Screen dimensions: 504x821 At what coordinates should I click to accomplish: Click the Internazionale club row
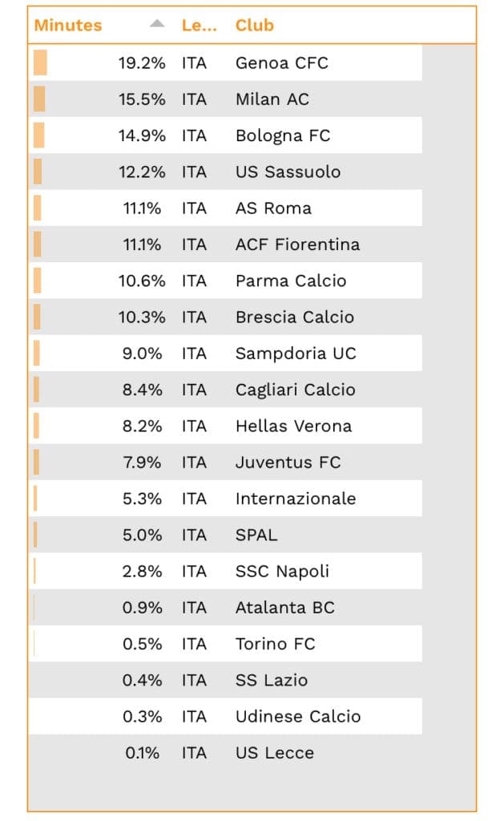(x=295, y=499)
